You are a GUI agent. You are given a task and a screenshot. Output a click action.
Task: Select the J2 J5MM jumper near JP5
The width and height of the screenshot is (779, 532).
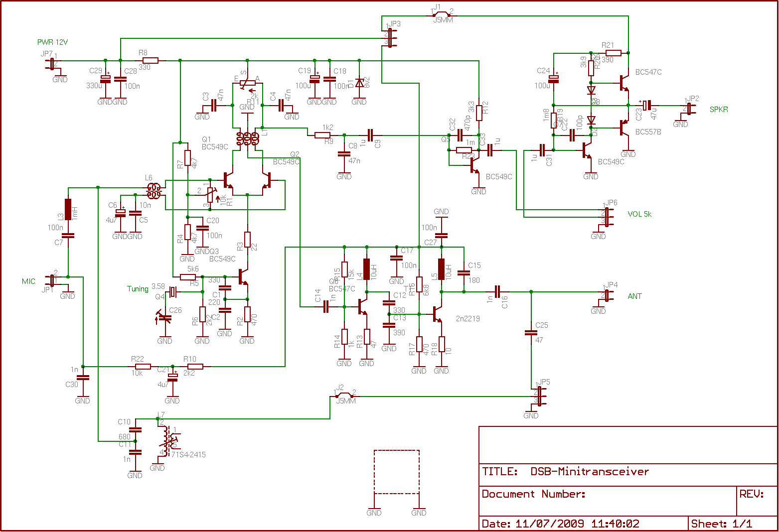(x=345, y=396)
